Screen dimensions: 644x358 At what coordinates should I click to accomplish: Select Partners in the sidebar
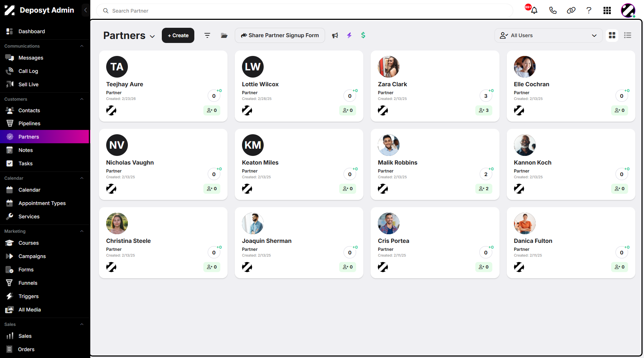click(44, 137)
